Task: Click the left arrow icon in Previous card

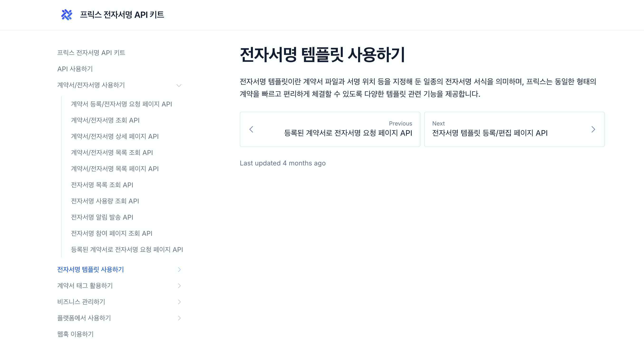Action: pyautogui.click(x=251, y=129)
